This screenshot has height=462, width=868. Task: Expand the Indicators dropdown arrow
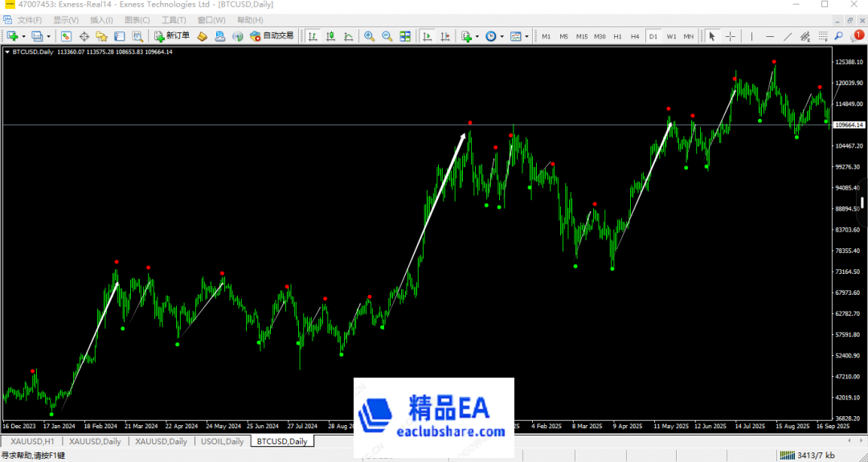click(x=477, y=36)
